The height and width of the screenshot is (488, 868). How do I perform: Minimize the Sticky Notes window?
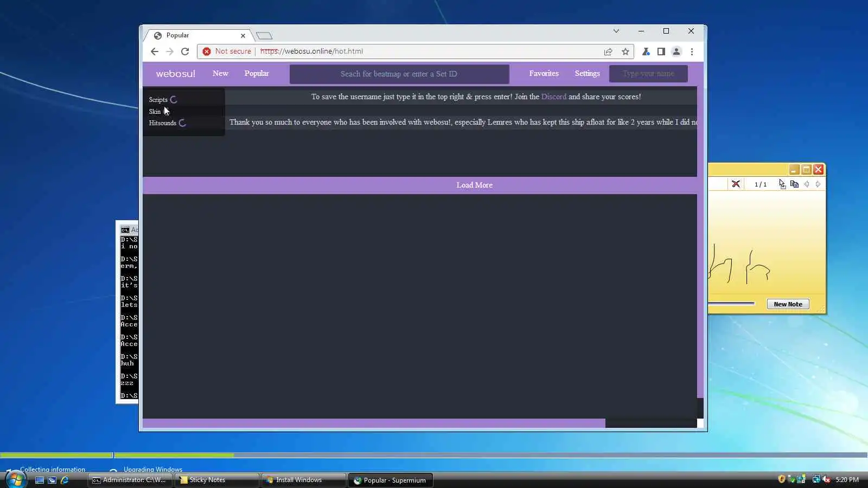click(794, 170)
